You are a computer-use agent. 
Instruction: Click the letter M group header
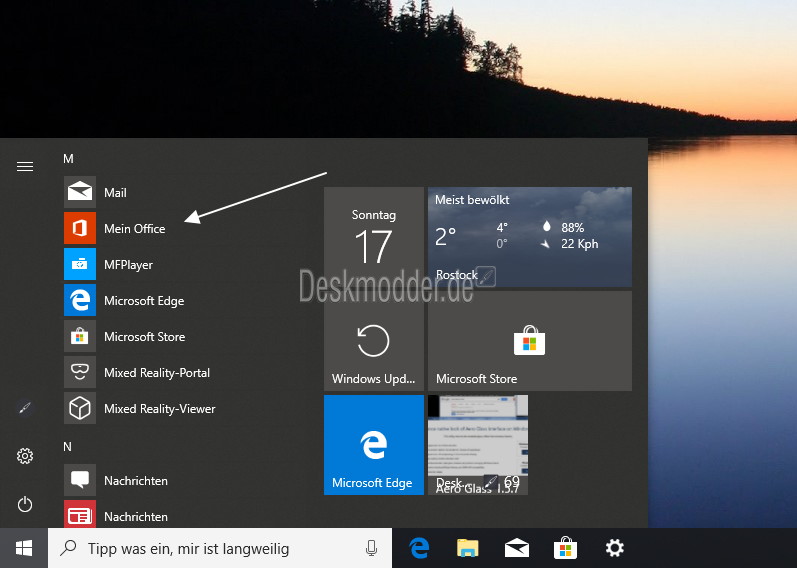tap(68, 159)
